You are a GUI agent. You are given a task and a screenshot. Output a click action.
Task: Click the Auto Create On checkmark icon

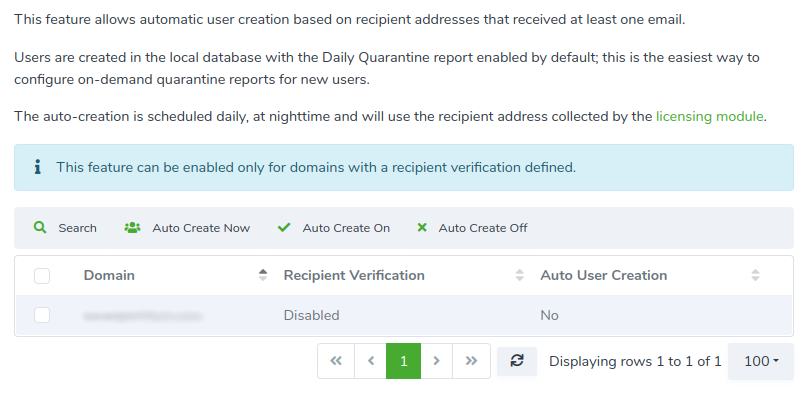click(284, 227)
